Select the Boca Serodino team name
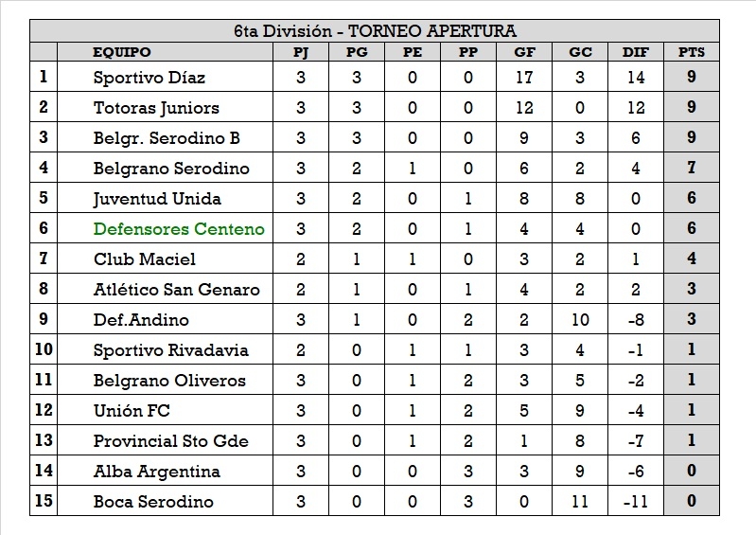The height and width of the screenshot is (535, 756). [153, 502]
